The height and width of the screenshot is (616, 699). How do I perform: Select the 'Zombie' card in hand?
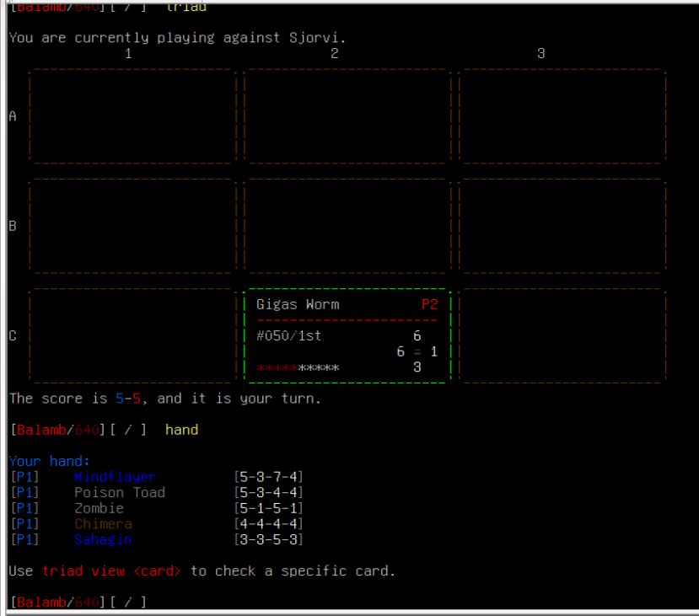99,508
